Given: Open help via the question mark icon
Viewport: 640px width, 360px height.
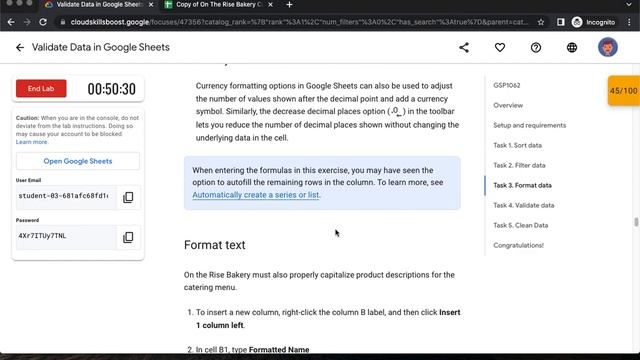Looking at the screenshot, I should point(536,47).
